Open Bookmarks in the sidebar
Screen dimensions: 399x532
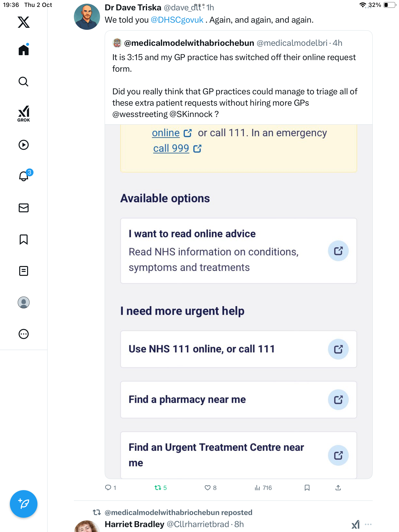tap(24, 239)
